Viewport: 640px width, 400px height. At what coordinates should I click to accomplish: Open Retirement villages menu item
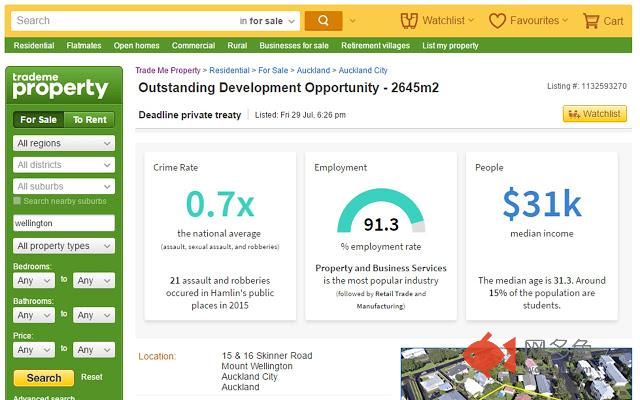[x=376, y=45]
